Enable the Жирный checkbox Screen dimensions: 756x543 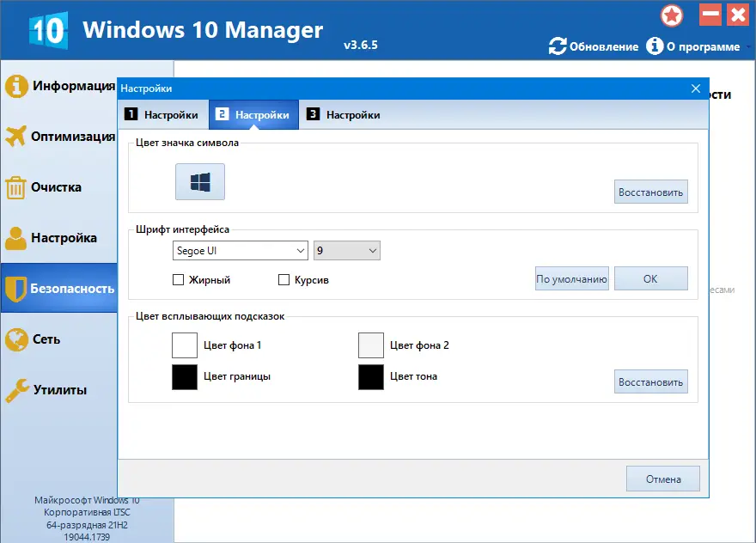(x=178, y=278)
